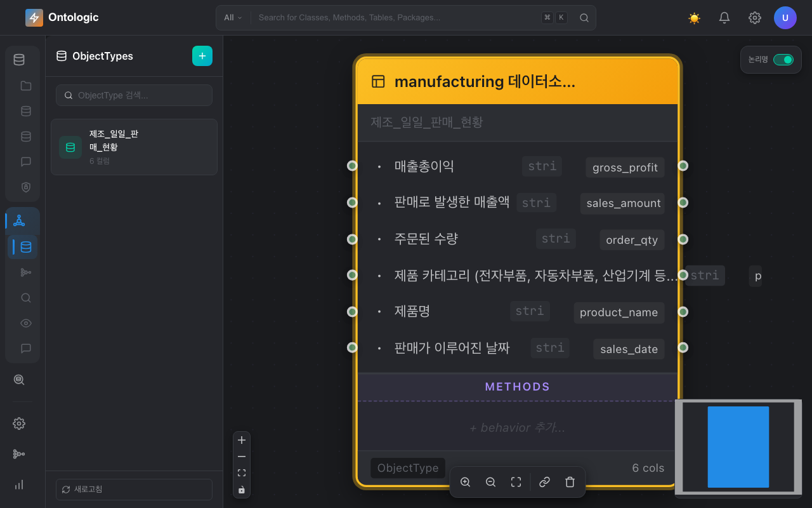Click the fit-to-screen icon in the node toolbar
The image size is (812, 508).
point(516,482)
